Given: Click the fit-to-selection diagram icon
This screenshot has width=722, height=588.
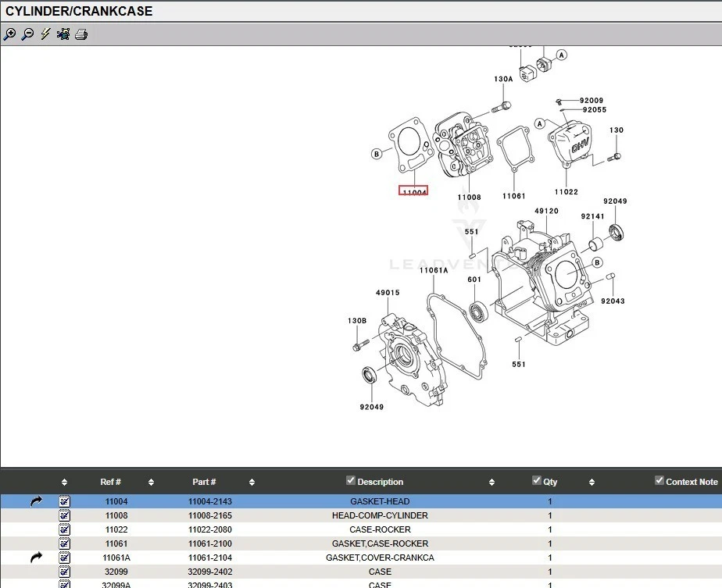Looking at the screenshot, I should [63, 34].
